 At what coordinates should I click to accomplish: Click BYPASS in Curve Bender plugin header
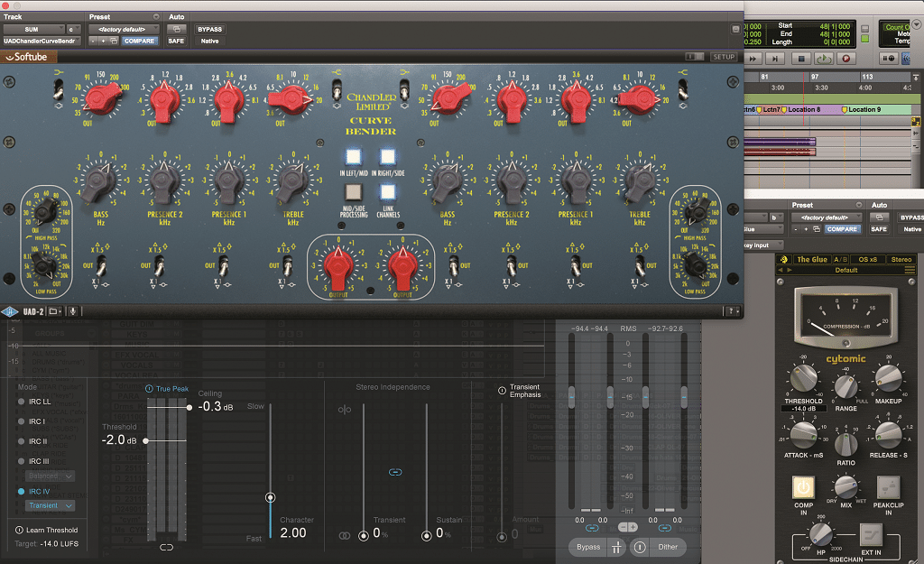[x=209, y=30]
